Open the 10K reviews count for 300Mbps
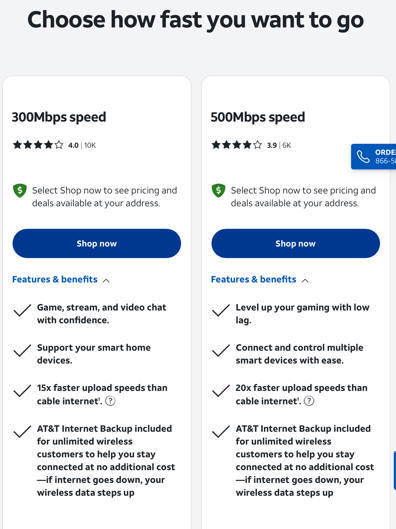Screen dimensions: 396x529 pos(90,145)
